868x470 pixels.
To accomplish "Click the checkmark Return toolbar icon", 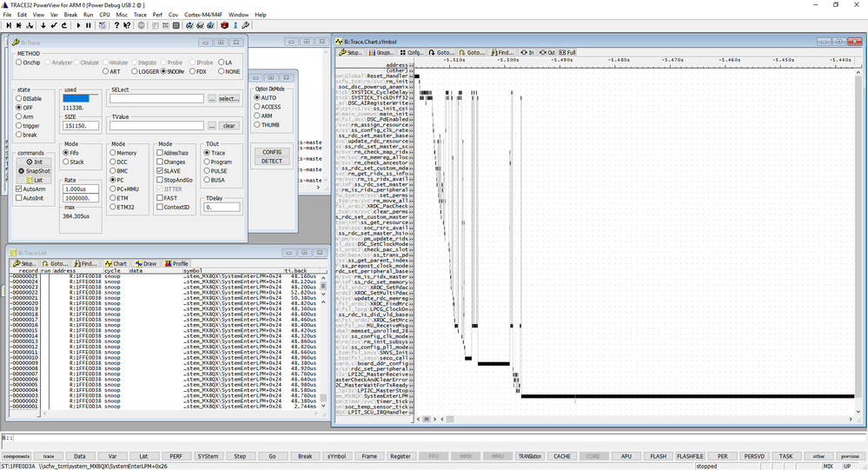I will tap(54, 25).
